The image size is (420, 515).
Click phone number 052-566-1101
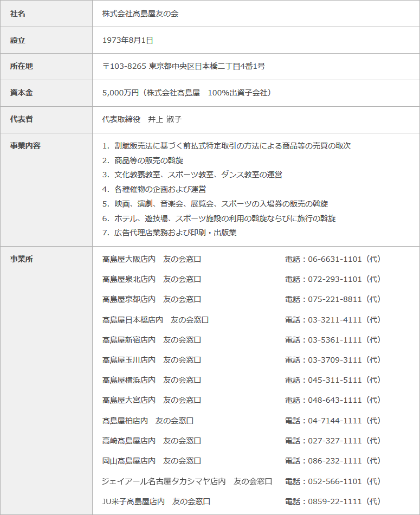334,481
